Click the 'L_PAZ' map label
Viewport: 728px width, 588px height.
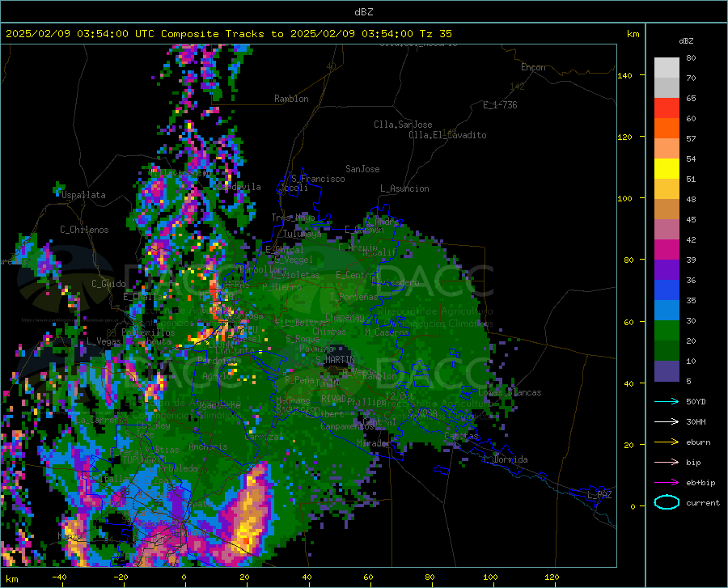[599, 495]
